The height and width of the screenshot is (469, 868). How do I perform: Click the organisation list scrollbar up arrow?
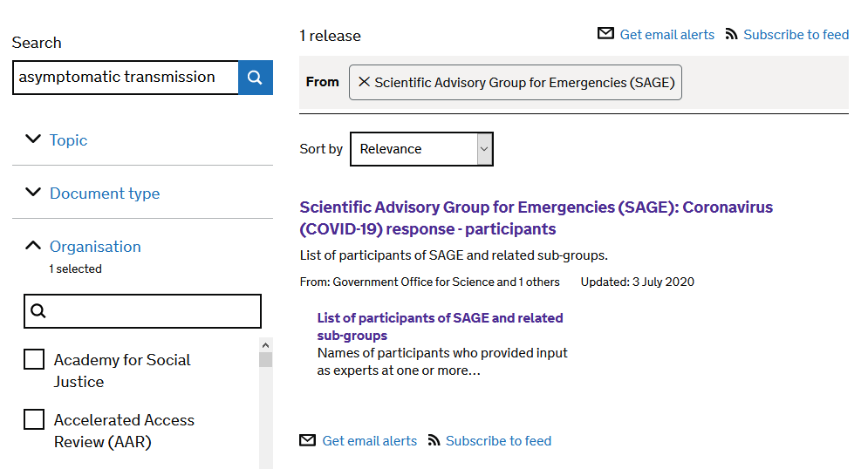pos(266,345)
